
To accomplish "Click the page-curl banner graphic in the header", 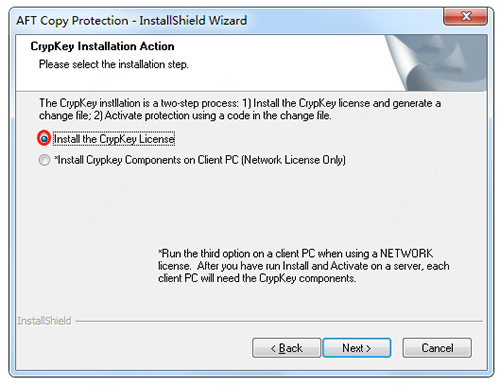I will click(436, 63).
